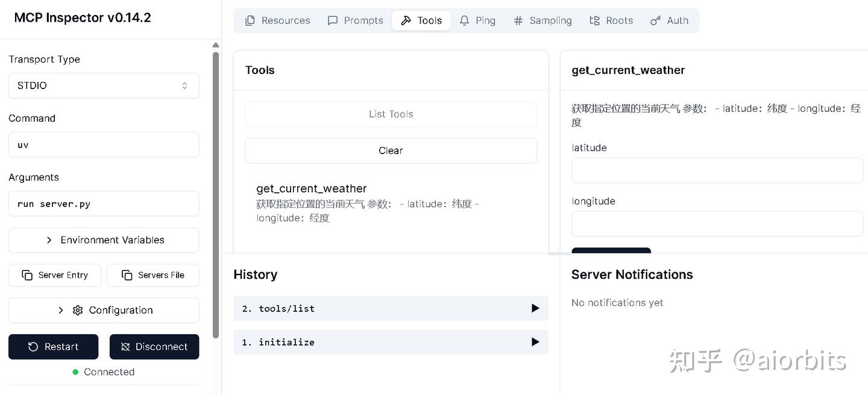The image size is (868, 395).
Task: Clear the tools list
Action: coord(391,151)
